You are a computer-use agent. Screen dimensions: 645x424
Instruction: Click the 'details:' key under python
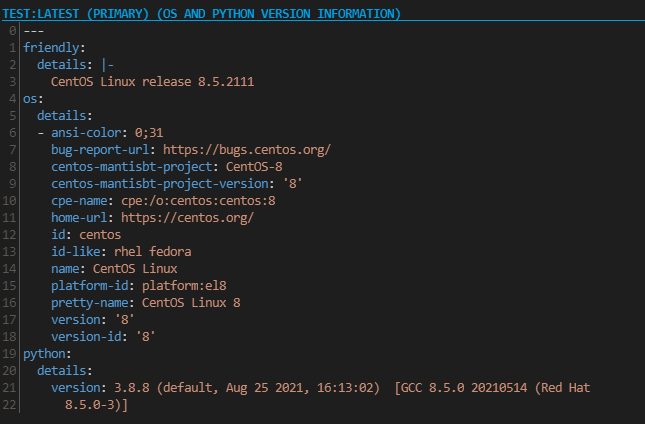(x=65, y=371)
